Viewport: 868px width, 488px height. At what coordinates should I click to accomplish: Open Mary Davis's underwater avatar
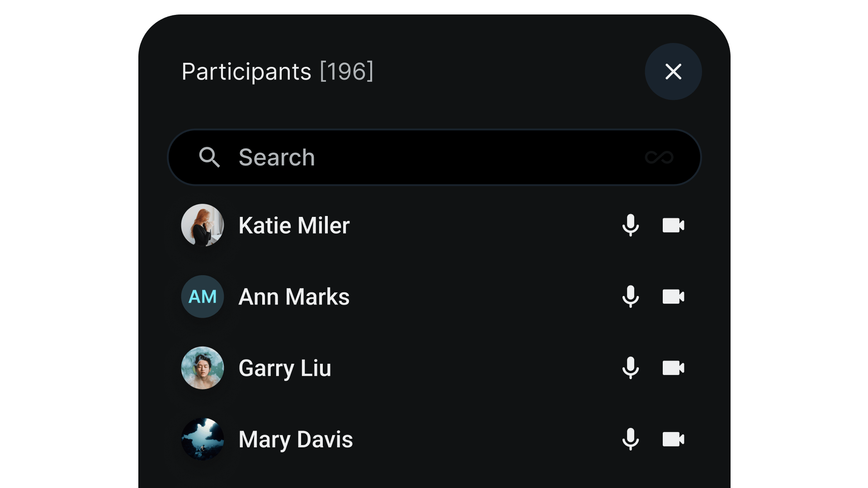[202, 439]
